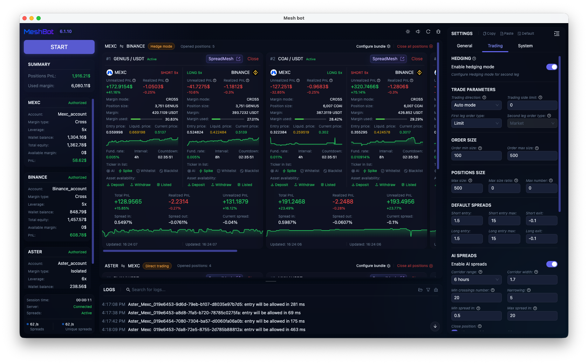Switch to the System settings tab
This screenshot has height=364, width=588.
point(525,46)
